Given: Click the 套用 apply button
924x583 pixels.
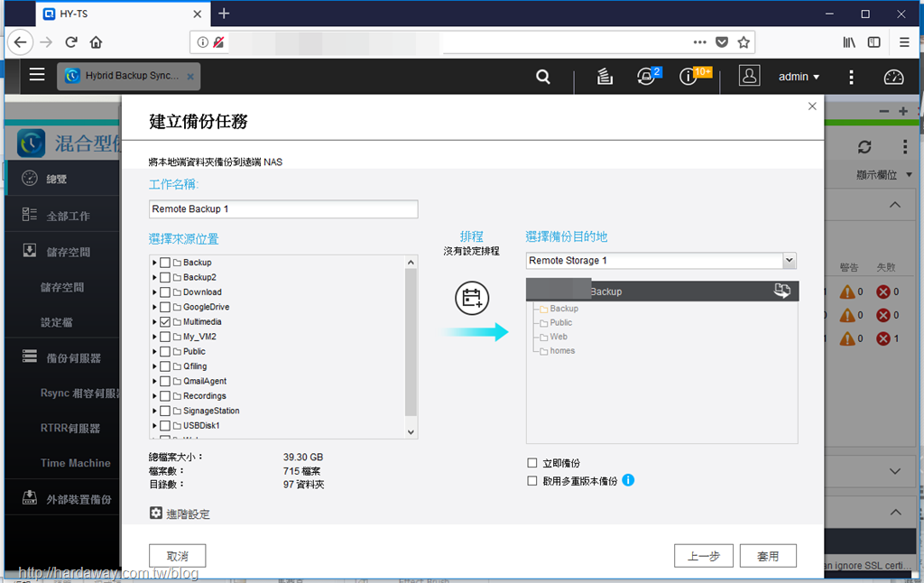Looking at the screenshot, I should pyautogui.click(x=768, y=556).
